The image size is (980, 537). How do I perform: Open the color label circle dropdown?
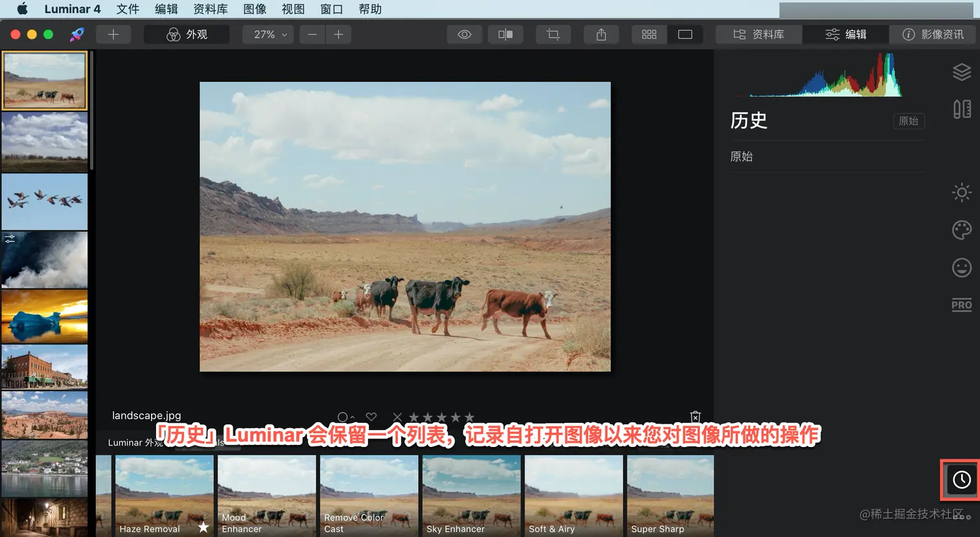click(x=345, y=417)
